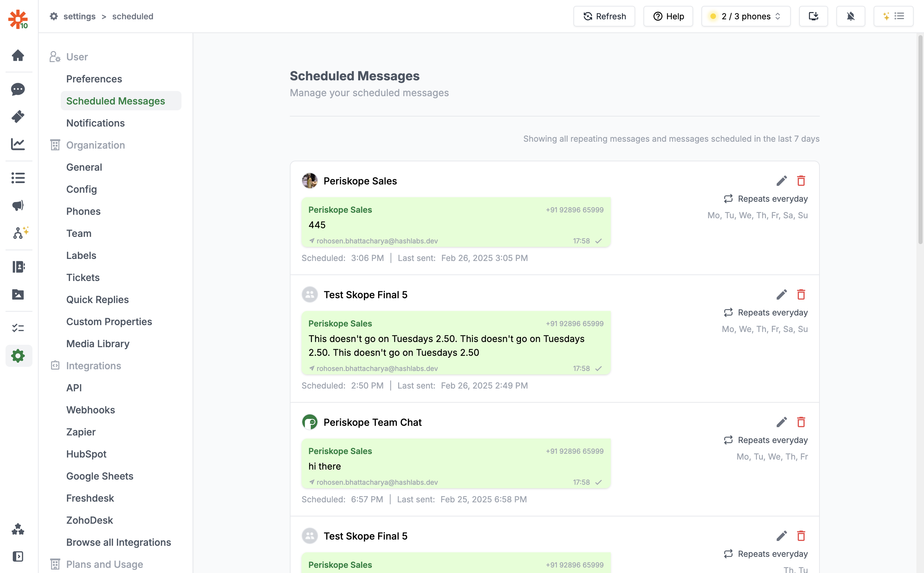Open ZohoDesk integration

point(89,520)
